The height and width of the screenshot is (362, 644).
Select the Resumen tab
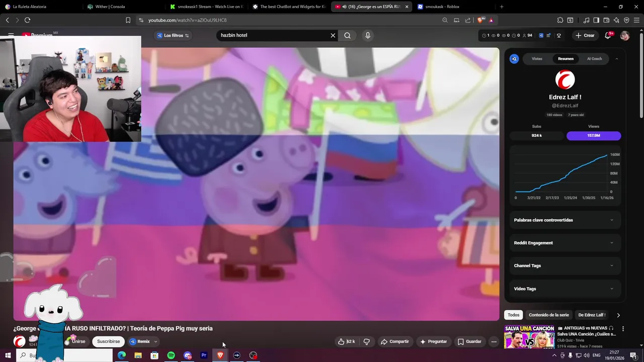pyautogui.click(x=566, y=59)
